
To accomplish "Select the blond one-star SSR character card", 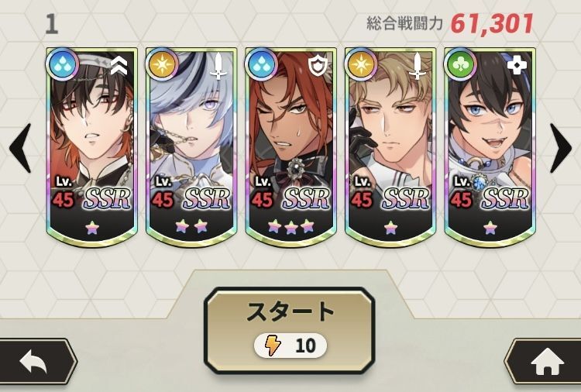I will [x=390, y=147].
